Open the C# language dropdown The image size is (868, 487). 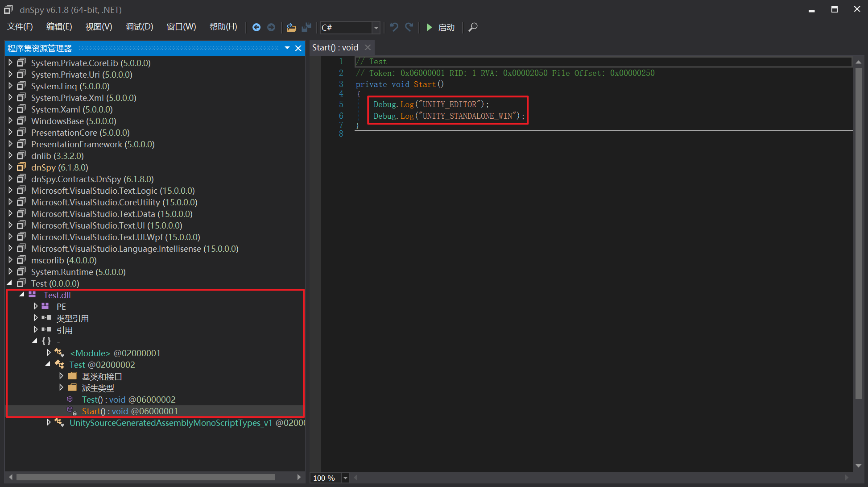(x=376, y=28)
